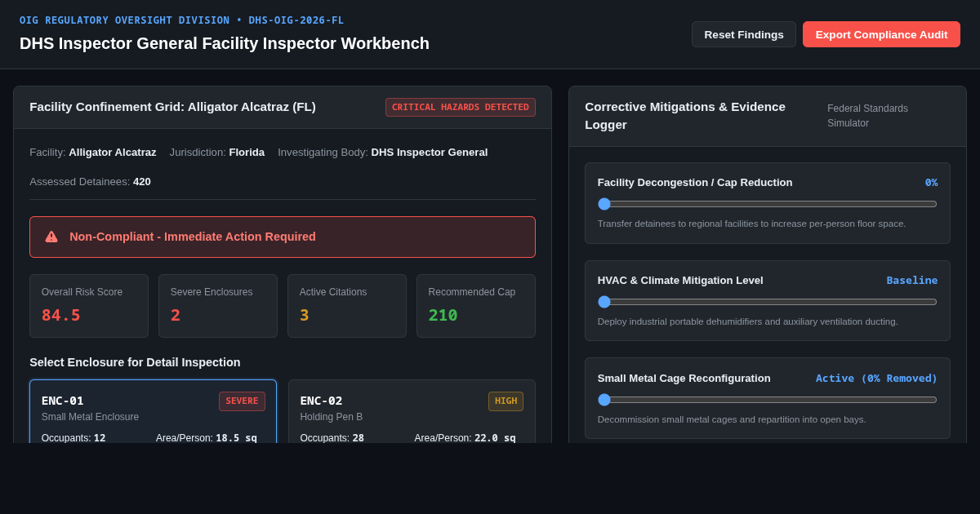The width and height of the screenshot is (980, 514).
Task: Click the Transfer detainees to regional facilities description
Action: pos(751,224)
